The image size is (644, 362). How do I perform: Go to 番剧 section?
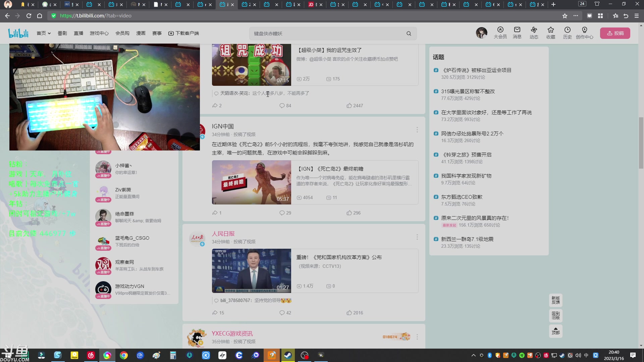(x=62, y=33)
